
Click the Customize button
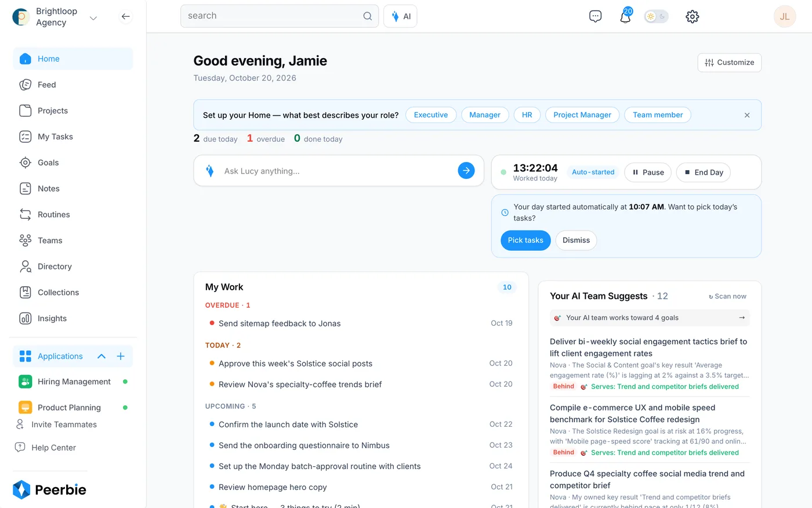(730, 63)
